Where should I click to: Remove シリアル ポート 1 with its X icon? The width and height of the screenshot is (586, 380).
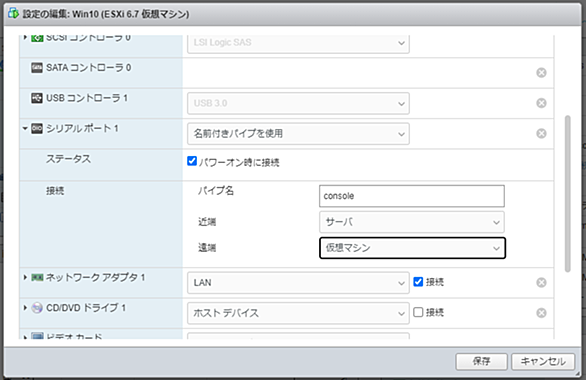point(541,133)
